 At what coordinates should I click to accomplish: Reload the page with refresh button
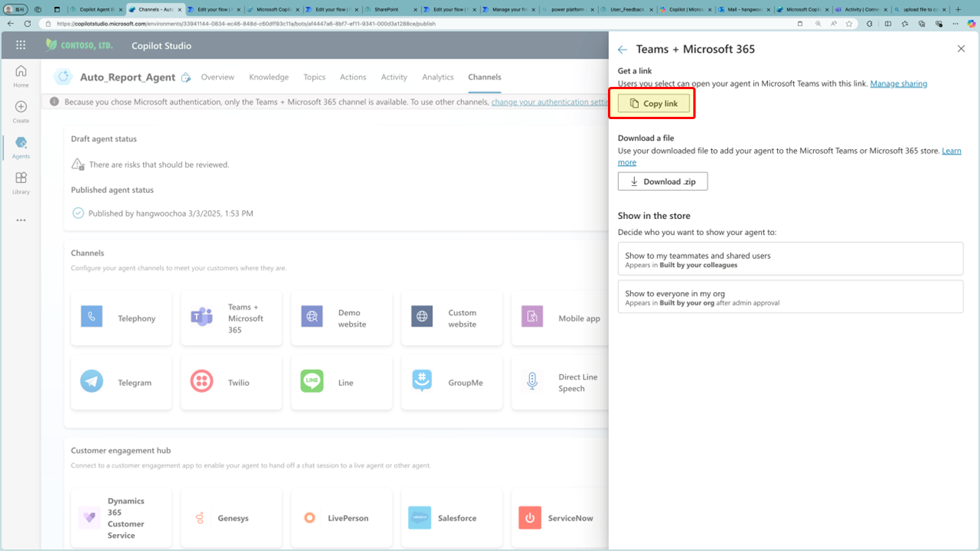click(x=28, y=24)
